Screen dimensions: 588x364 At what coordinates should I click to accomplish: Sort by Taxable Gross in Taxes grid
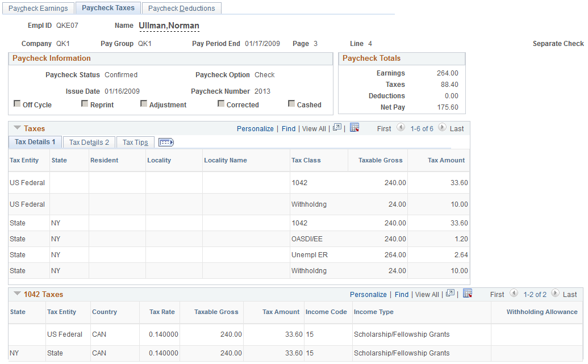[x=380, y=160]
